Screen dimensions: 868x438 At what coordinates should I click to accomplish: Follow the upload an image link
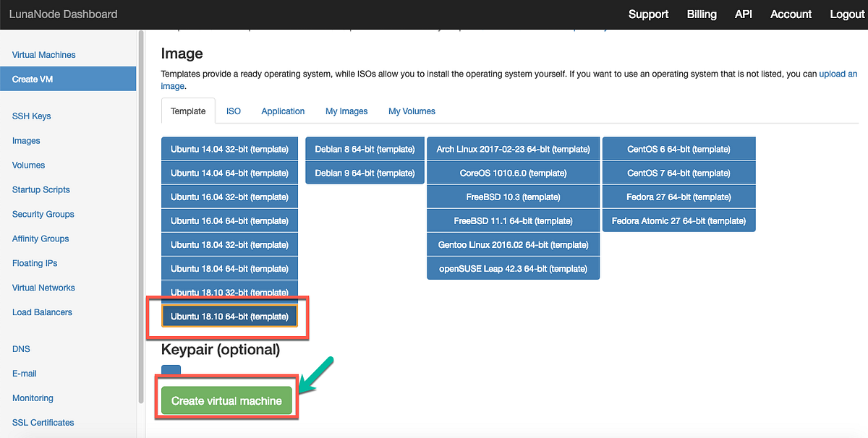pos(838,74)
